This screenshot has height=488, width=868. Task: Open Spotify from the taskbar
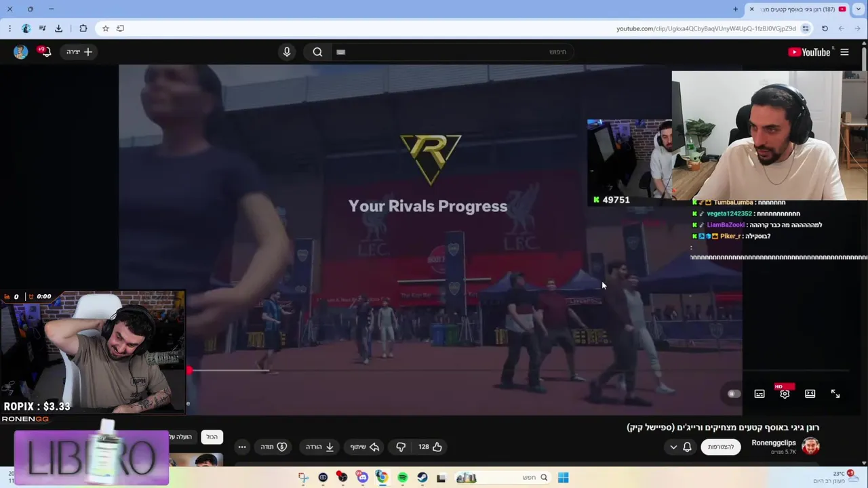[x=402, y=478]
